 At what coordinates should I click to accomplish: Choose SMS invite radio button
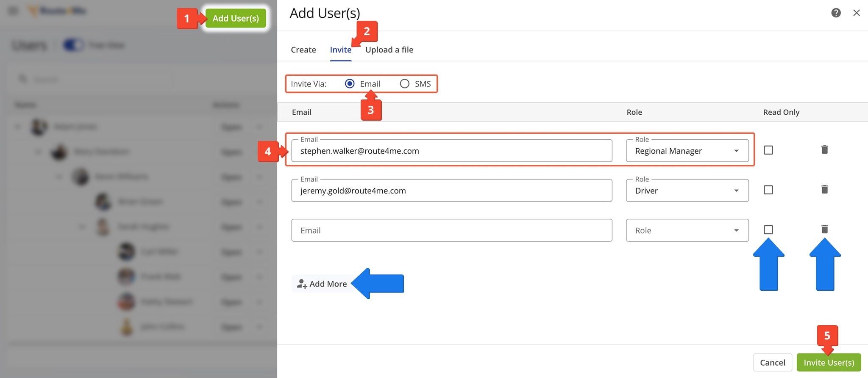click(404, 83)
